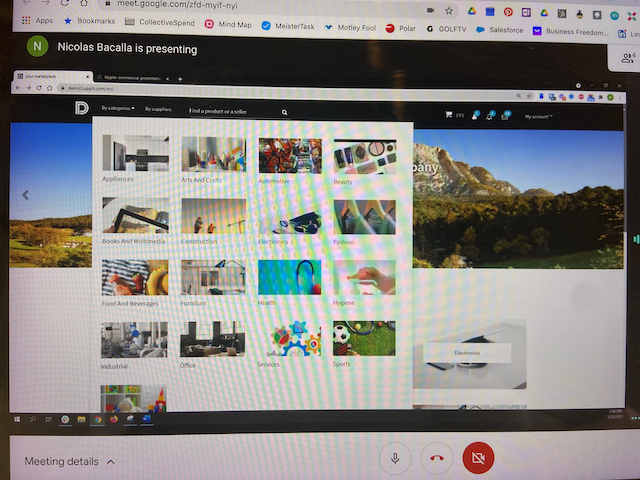Open the shopping cart icon

tap(448, 115)
